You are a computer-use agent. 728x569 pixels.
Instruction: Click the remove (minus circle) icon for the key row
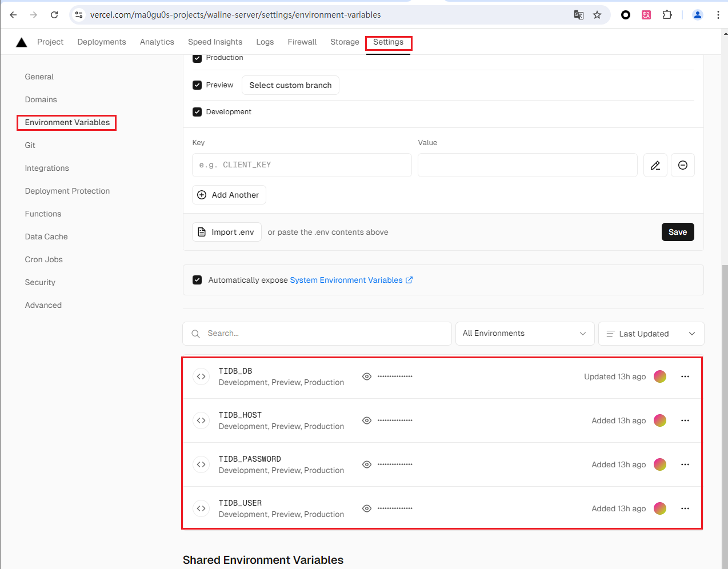click(683, 165)
